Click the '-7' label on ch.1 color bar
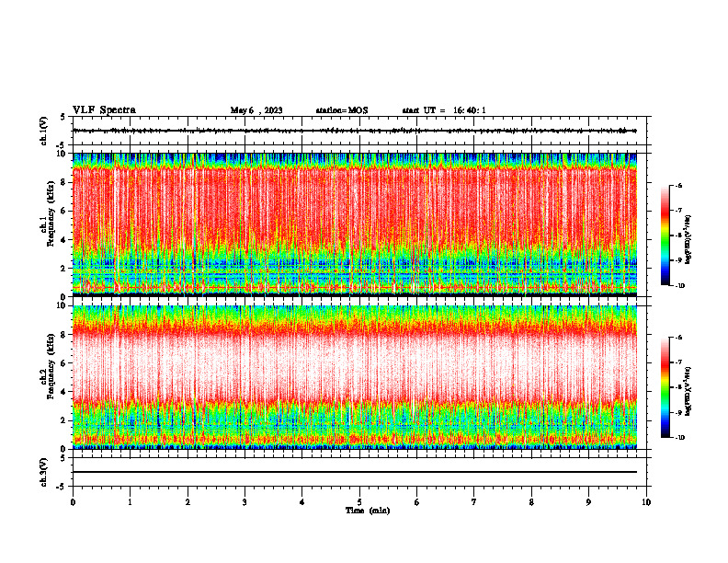 (x=678, y=211)
